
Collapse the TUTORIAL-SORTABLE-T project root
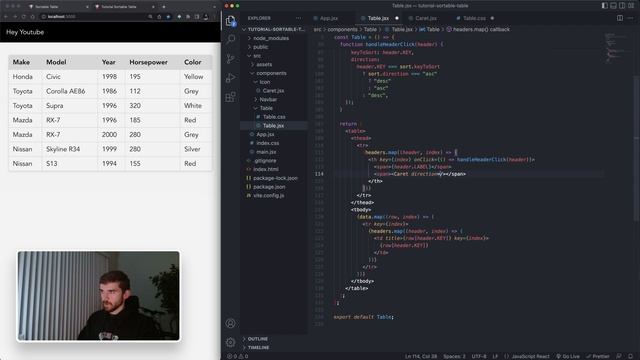(x=274, y=29)
